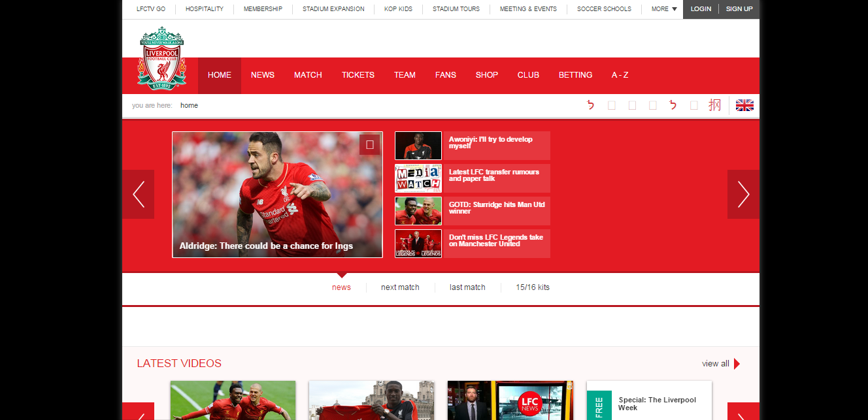Click Aldridge: There could be a chance headline

(x=266, y=246)
